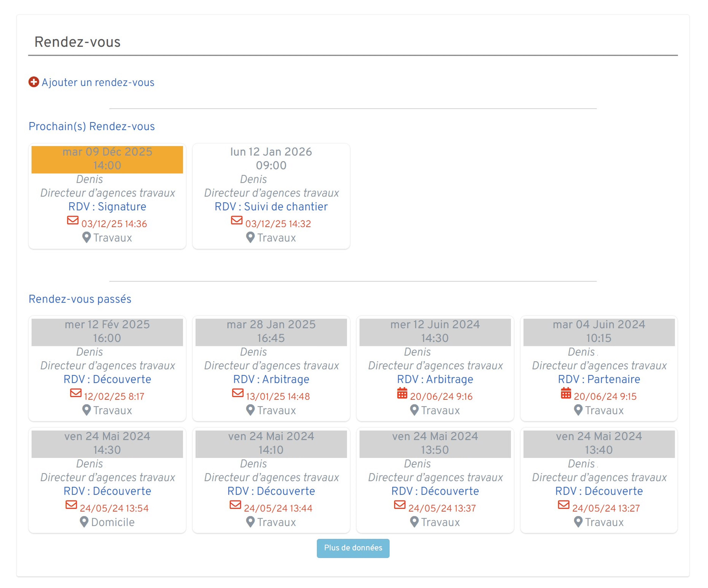
Task: Click the Prochain(s) Rendez-vous heading
Action: point(92,126)
